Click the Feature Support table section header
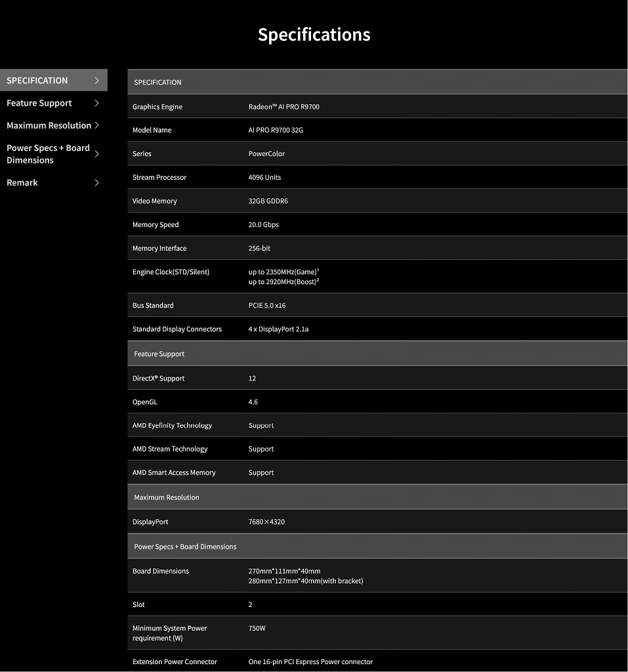Image resolution: width=628 pixels, height=672 pixels. (378, 354)
